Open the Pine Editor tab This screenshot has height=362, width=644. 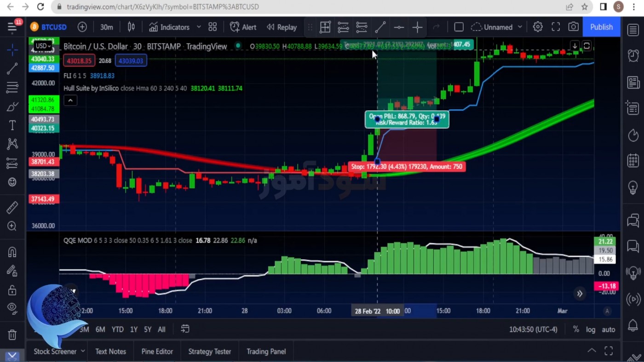click(x=157, y=351)
